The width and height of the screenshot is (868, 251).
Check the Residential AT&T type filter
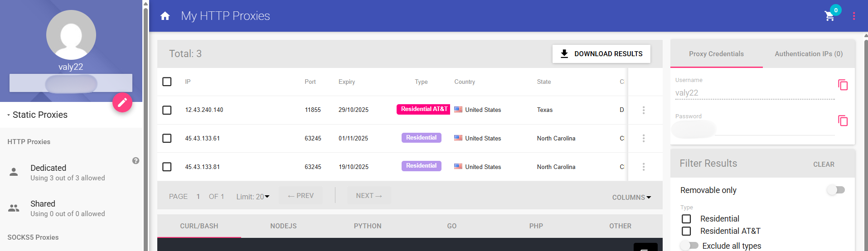686,231
